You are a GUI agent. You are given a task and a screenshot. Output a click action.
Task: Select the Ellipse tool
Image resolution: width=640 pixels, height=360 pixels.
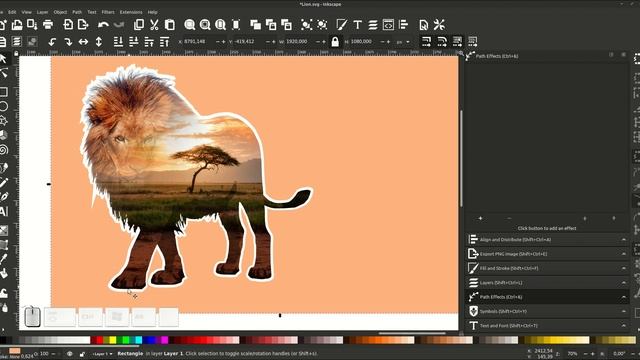pos(3,107)
